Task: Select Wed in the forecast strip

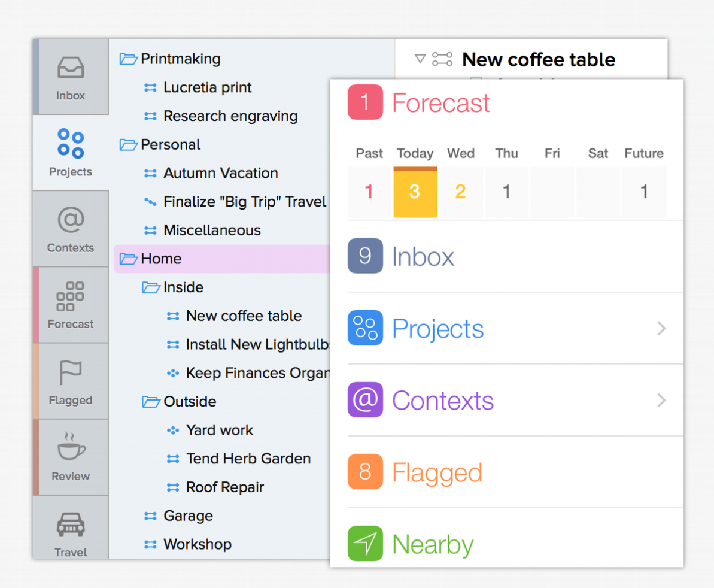Action: (460, 192)
